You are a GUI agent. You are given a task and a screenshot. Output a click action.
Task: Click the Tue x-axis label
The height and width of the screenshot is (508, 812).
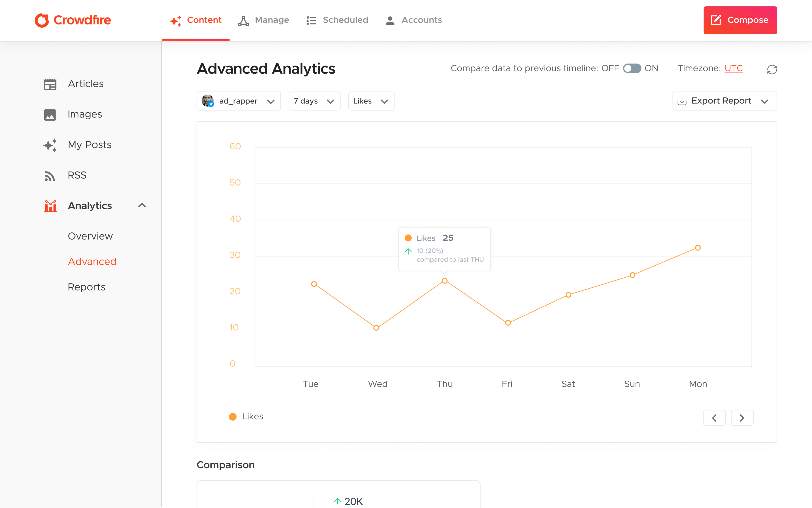pyautogui.click(x=311, y=384)
